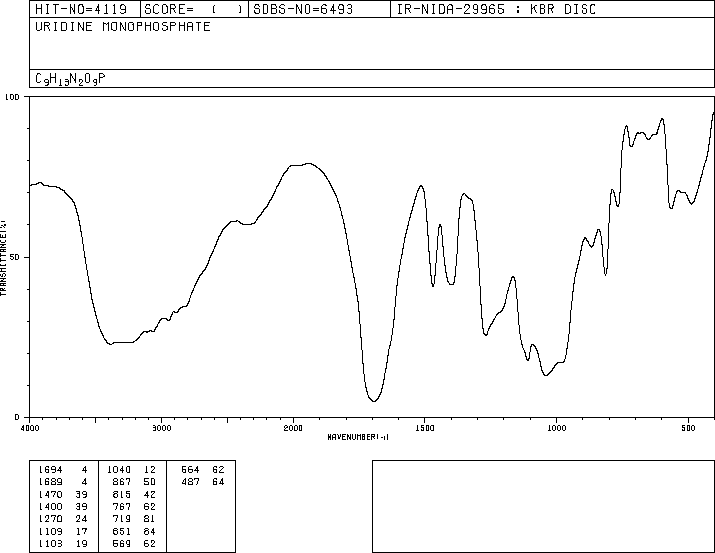The image size is (715, 553).
Task: Select peak value 564 in table
Action: [191, 469]
